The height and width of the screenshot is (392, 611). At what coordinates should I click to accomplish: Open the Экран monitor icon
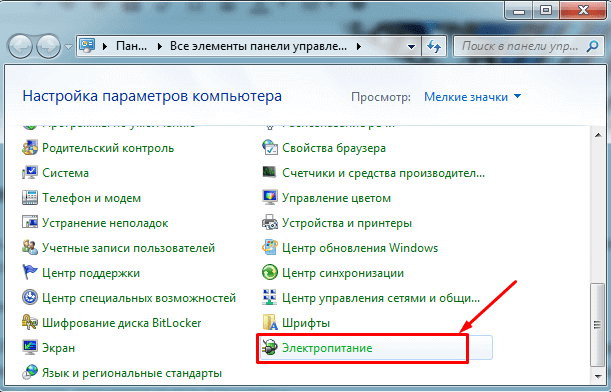point(30,348)
